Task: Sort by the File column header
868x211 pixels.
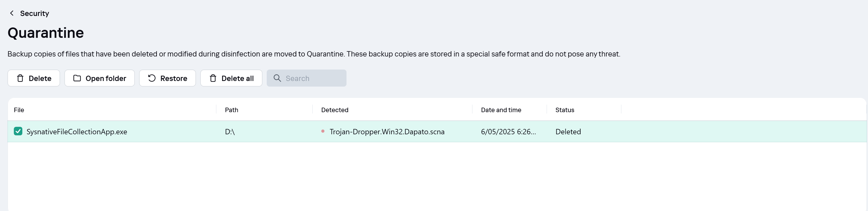Action: pyautogui.click(x=19, y=110)
